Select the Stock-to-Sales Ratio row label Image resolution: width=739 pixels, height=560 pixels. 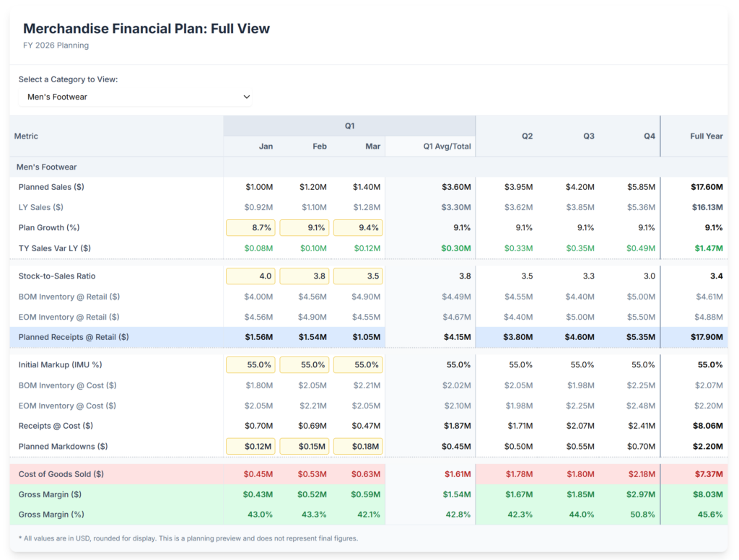tap(57, 276)
